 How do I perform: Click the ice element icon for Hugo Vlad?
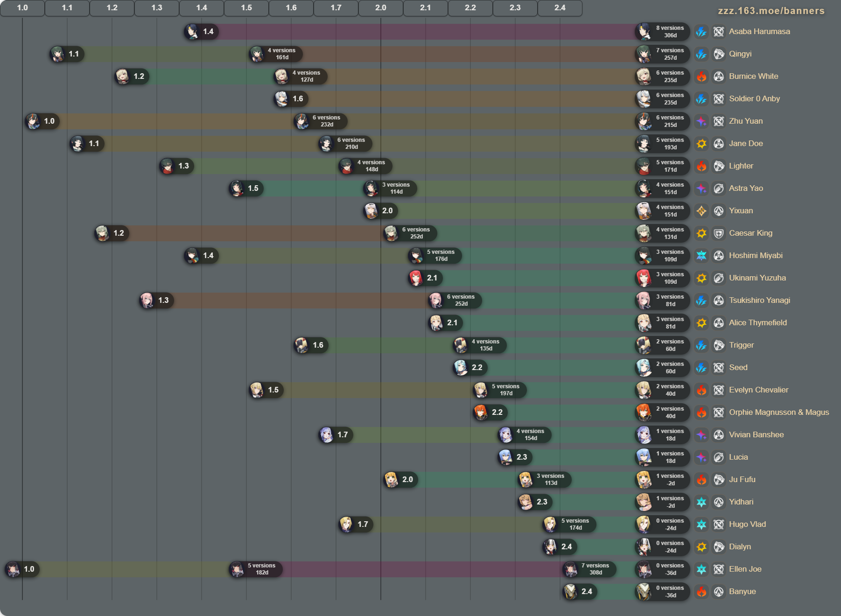tap(701, 525)
